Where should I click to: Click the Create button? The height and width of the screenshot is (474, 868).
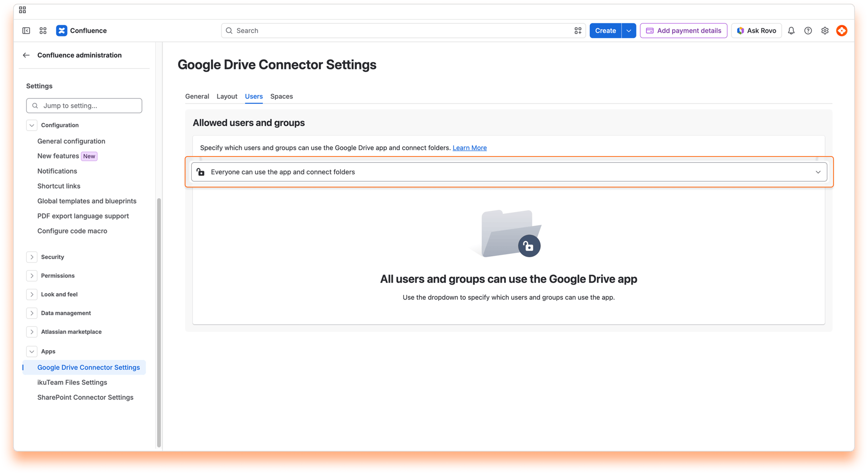pos(605,31)
